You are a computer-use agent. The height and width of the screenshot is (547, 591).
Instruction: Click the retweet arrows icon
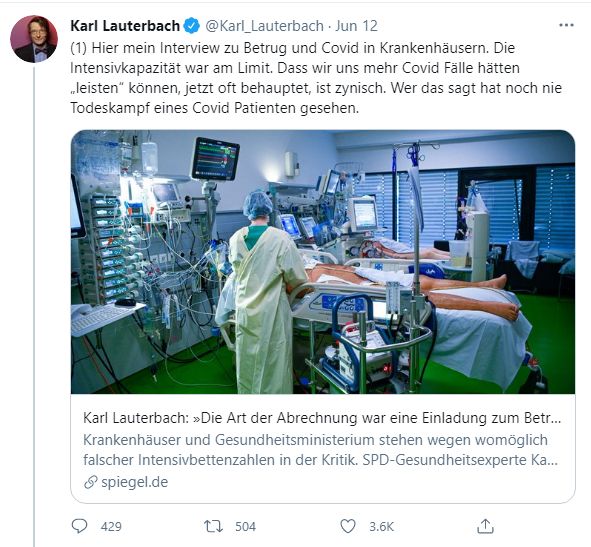[213, 526]
